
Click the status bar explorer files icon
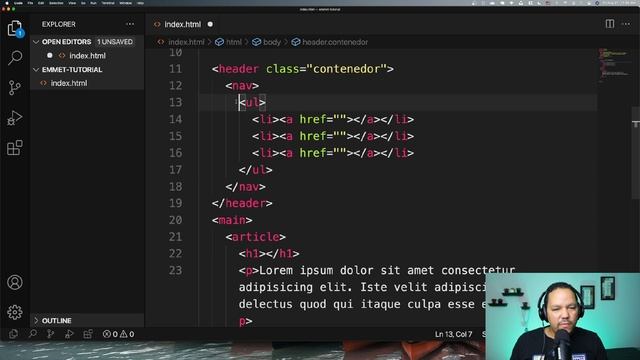pos(13,334)
